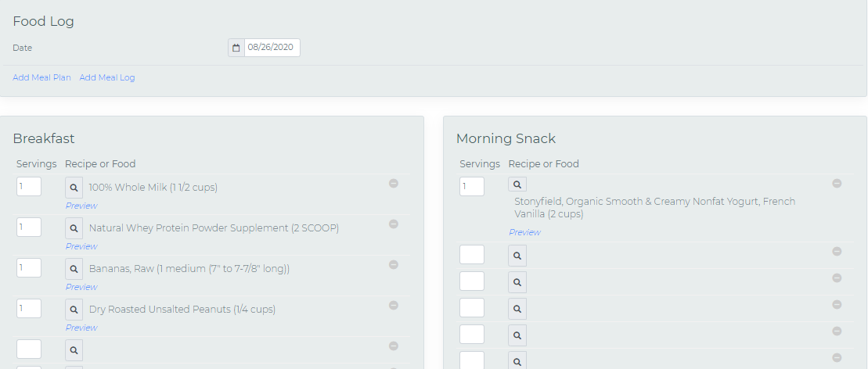Preview the 100% Whole Milk item
The image size is (868, 369).
(81, 206)
